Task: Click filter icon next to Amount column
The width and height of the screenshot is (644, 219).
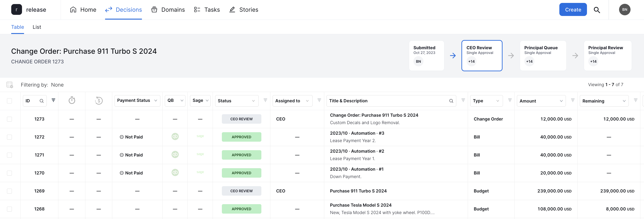Action: (573, 100)
